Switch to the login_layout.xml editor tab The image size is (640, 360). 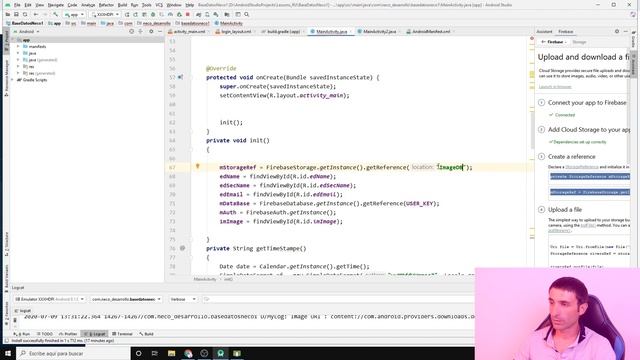click(x=236, y=31)
